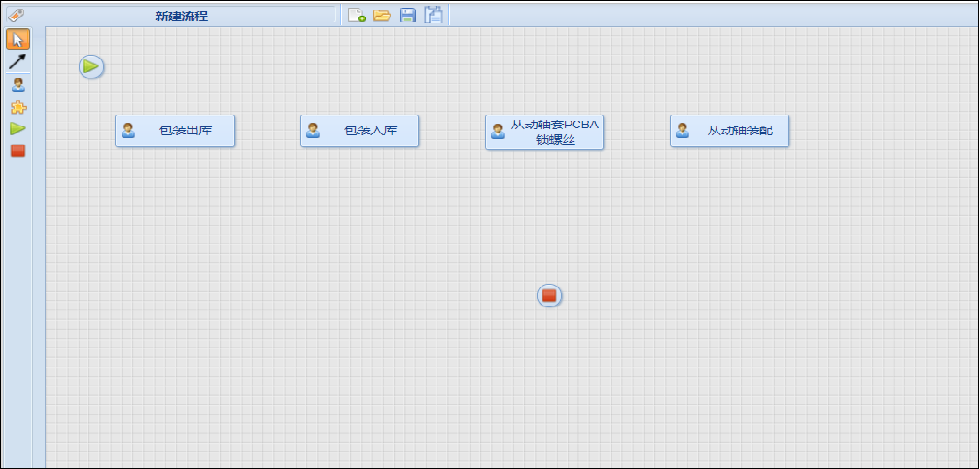Screen dimensions: 980x469
Task: Click the clipboard paste icon in toolbar
Action: point(434,16)
